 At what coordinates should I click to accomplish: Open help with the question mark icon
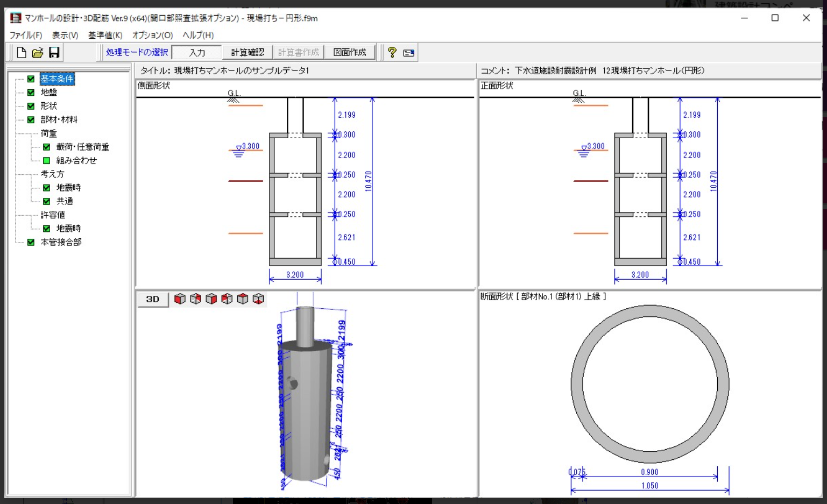tap(392, 52)
